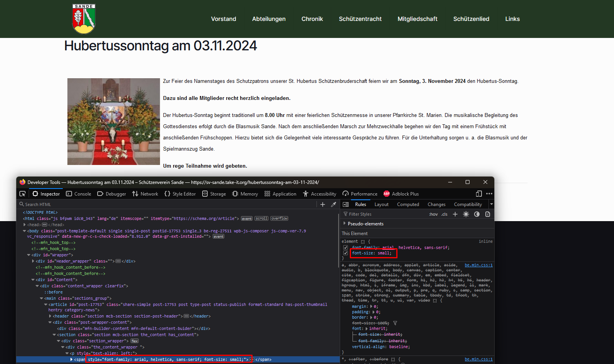Open the Storage panel
The width and height of the screenshot is (614, 364).
pos(214,194)
